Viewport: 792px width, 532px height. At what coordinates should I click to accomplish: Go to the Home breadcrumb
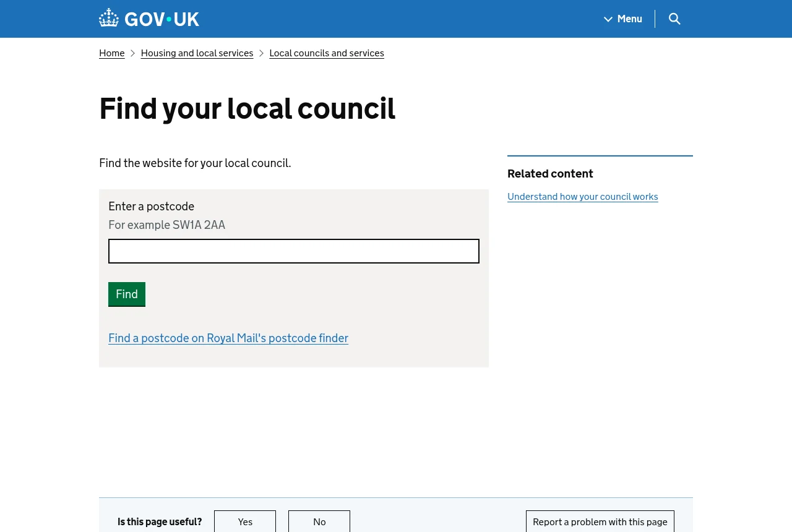[x=112, y=53]
